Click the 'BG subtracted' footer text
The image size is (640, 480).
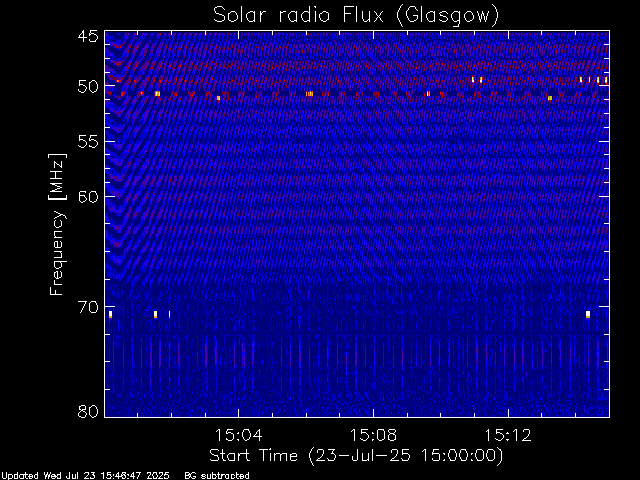[217, 476]
